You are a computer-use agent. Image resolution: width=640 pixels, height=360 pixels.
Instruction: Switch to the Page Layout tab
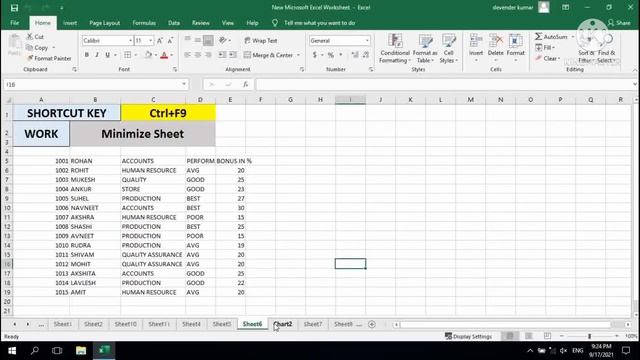[104, 23]
